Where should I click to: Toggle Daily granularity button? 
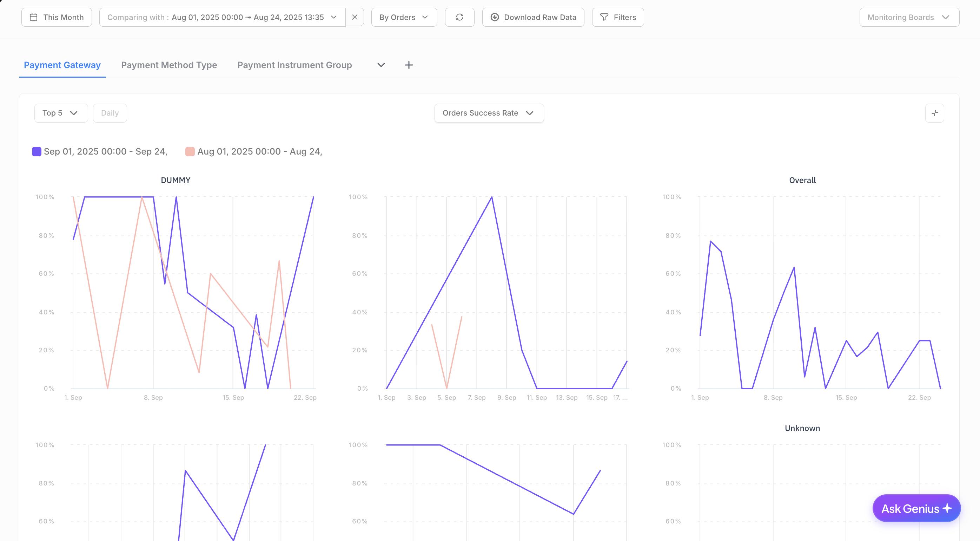[x=110, y=113]
